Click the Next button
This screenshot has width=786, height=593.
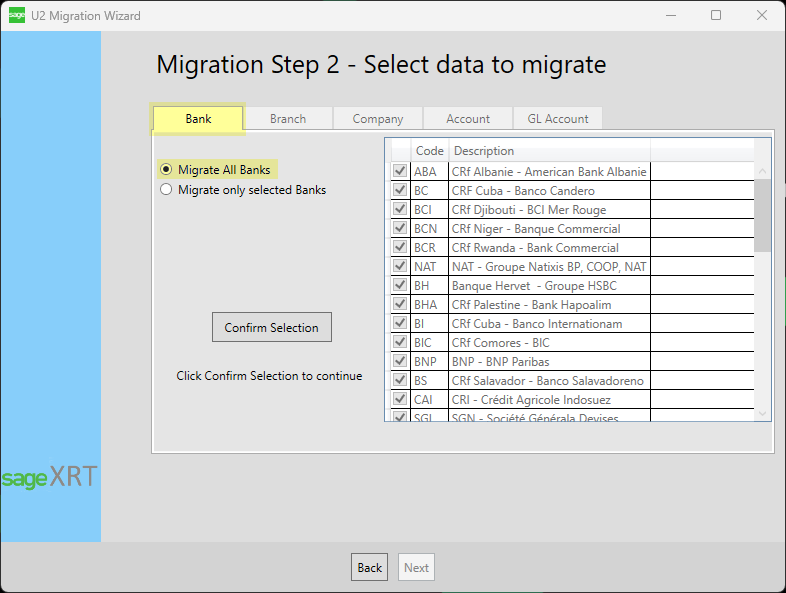coord(416,567)
